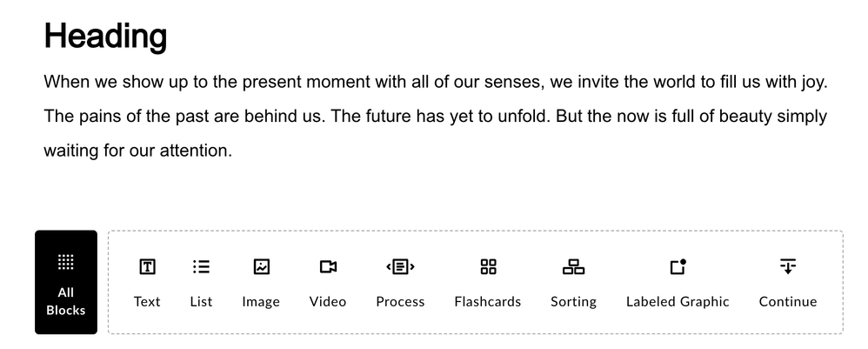Viewport: 868px width, 349px height.
Task: Click the paragraph about the present moment
Action: (x=435, y=117)
